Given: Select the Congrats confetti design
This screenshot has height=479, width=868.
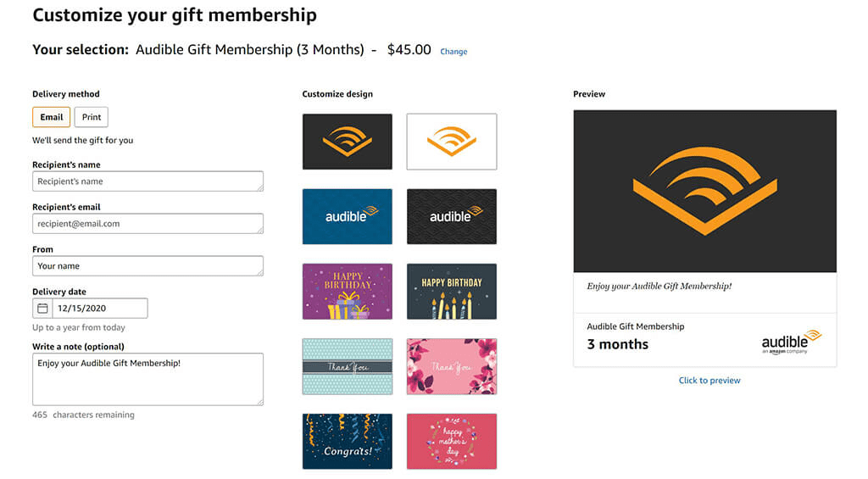Looking at the screenshot, I should click(348, 441).
